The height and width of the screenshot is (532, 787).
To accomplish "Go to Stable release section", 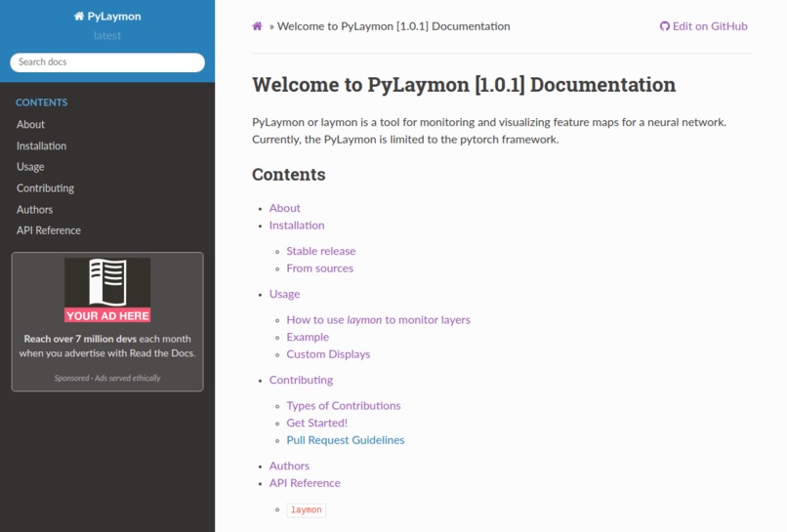I will coord(320,251).
